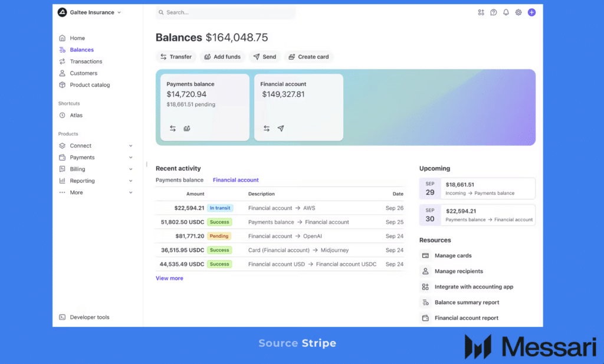Click the $149,327.81 Financial account balance
The width and height of the screenshot is (604, 364).
click(283, 94)
